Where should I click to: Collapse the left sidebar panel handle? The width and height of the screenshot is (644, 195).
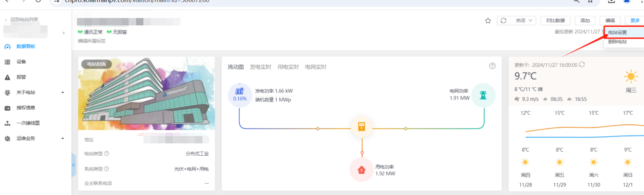[x=74, y=165]
